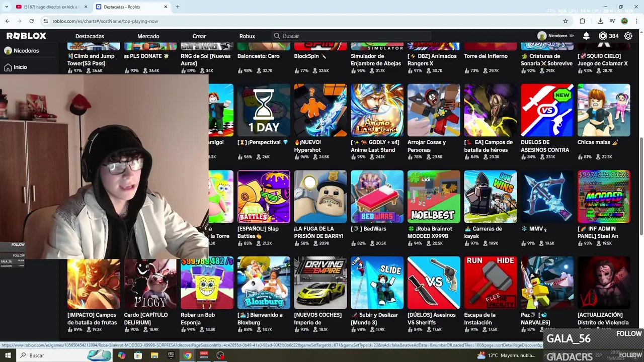The image size is (644, 362).
Task: Open Copilot from the taskbar
Action: pyautogui.click(x=121, y=355)
